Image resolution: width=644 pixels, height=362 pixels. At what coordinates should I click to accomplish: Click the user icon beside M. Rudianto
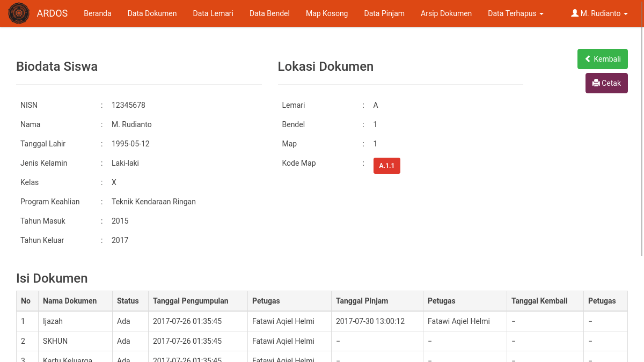[575, 13]
